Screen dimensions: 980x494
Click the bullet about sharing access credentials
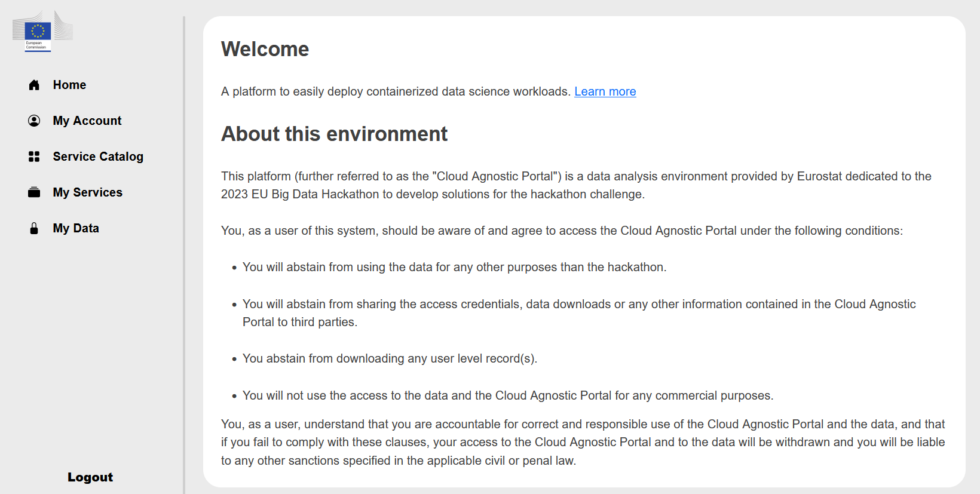579,313
